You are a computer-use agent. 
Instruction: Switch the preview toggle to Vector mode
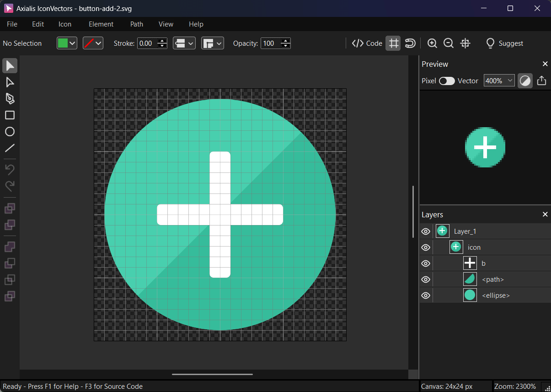point(447,81)
